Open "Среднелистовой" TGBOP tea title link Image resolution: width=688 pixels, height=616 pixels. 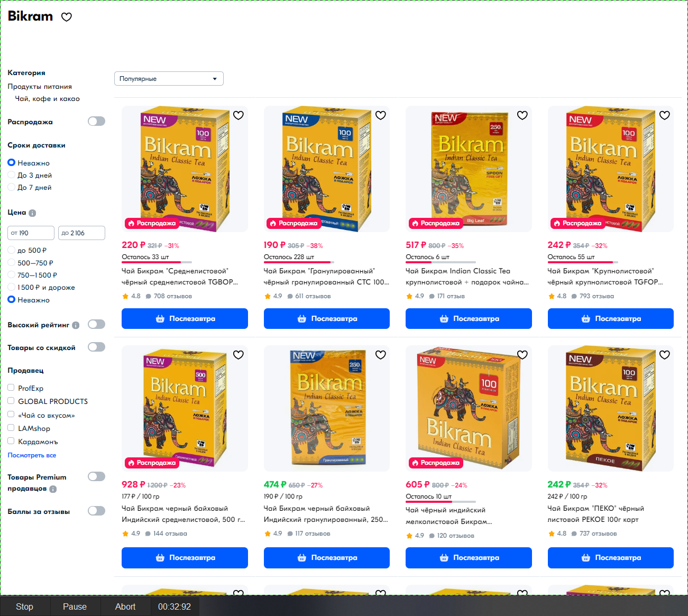click(x=180, y=277)
